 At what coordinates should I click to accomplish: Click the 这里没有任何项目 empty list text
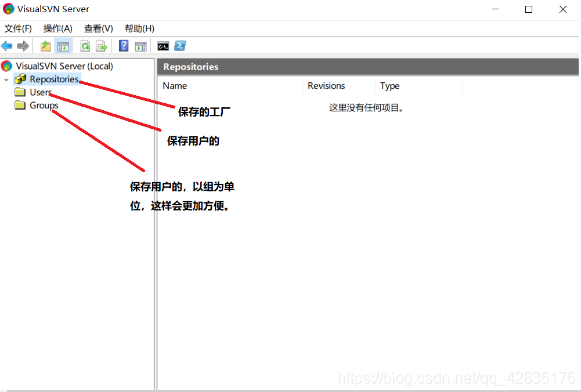click(x=366, y=108)
